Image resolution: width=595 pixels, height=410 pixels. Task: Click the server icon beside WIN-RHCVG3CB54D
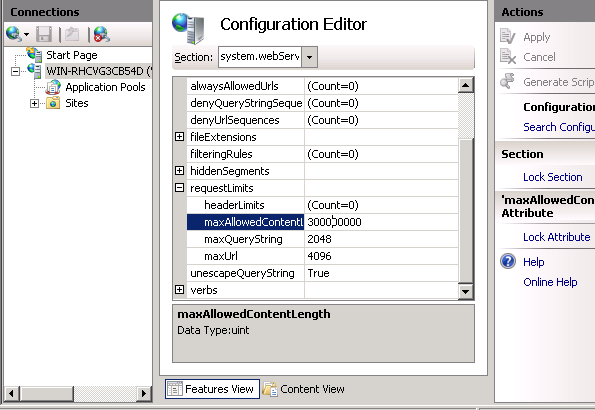[x=35, y=71]
